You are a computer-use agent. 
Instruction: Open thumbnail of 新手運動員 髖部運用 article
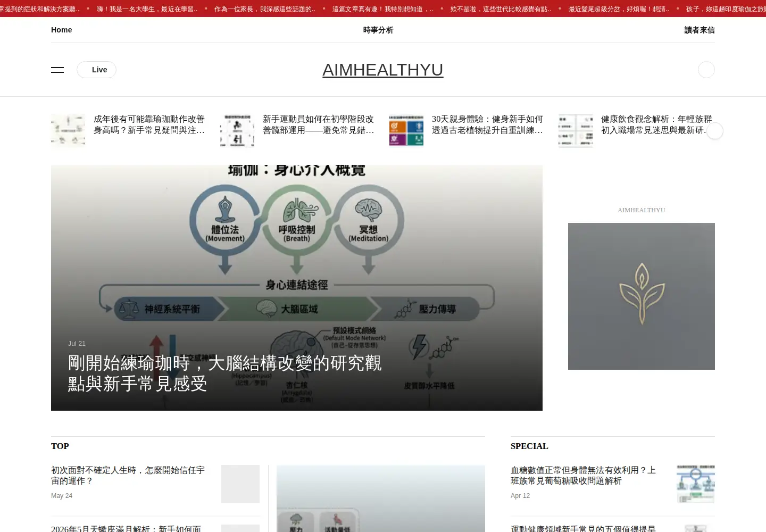[237, 131]
